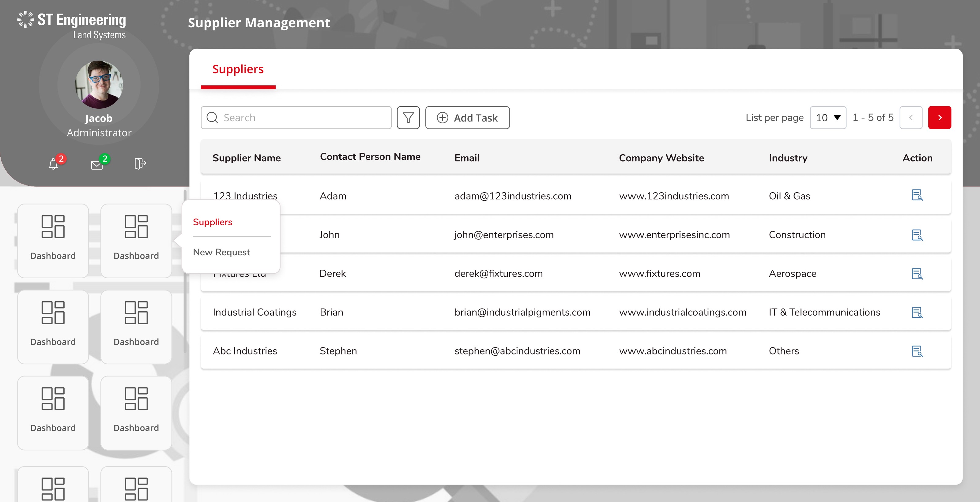980x502 pixels.
Task: View details icon for 123 Industries row
Action: click(917, 195)
